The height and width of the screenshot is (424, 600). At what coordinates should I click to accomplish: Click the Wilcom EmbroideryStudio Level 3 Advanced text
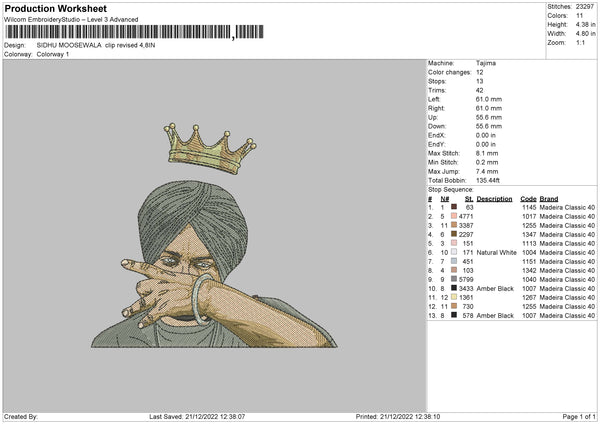click(71, 20)
